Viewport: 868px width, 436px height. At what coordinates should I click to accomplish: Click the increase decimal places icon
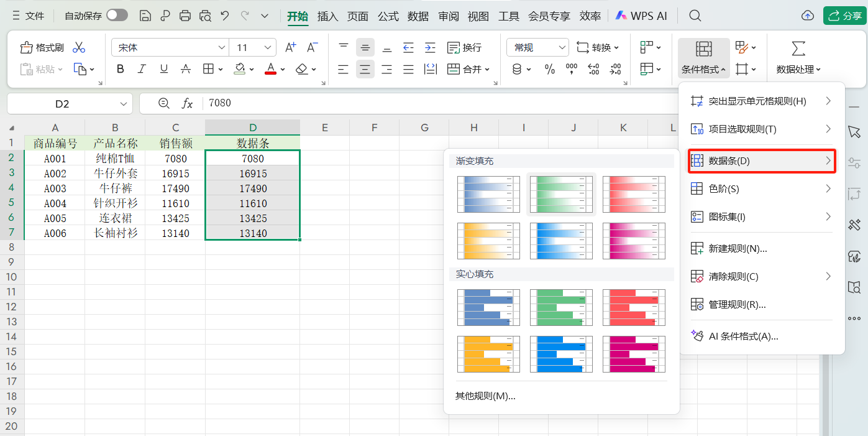[x=593, y=69]
